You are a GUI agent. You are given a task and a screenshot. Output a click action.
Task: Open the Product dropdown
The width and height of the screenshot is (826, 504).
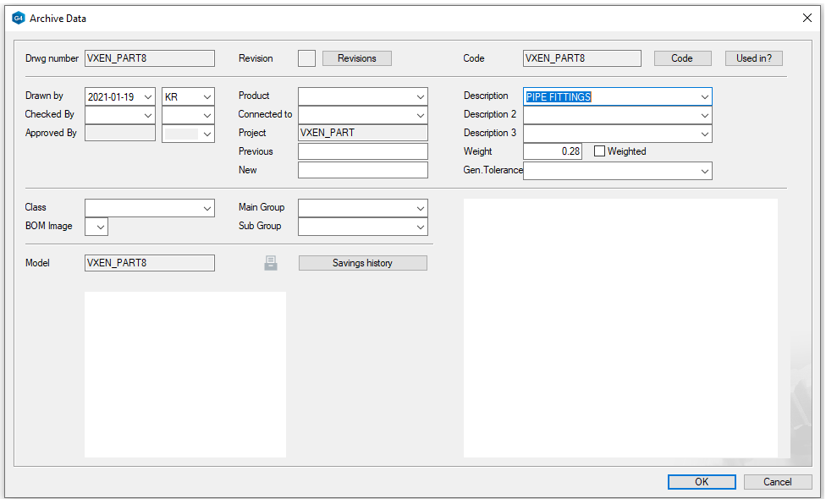[x=421, y=97]
